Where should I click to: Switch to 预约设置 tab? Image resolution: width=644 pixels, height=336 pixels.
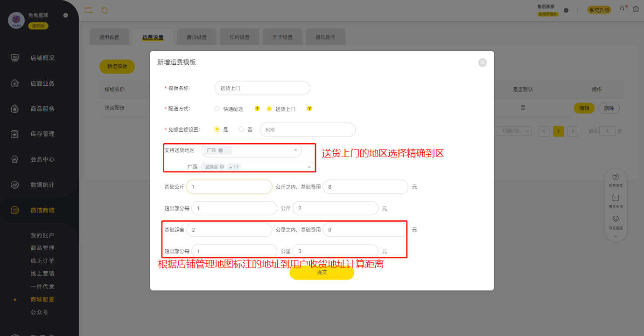[239, 37]
